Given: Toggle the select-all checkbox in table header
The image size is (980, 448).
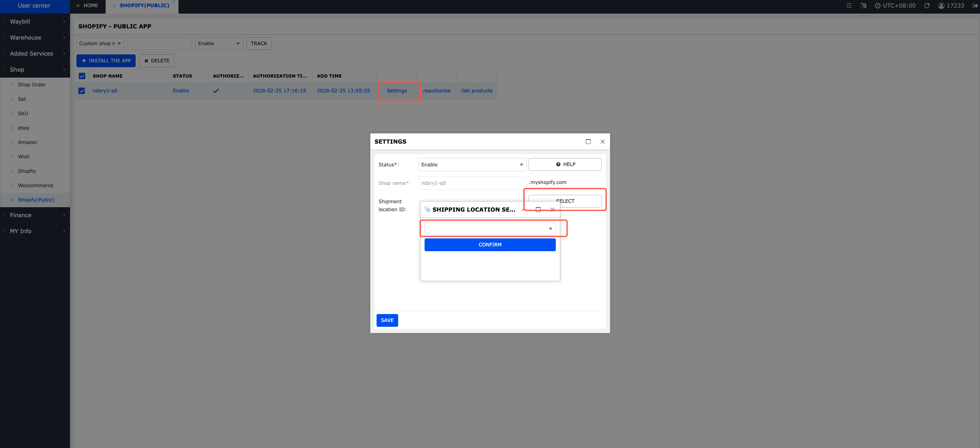Looking at the screenshot, I should pos(82,76).
